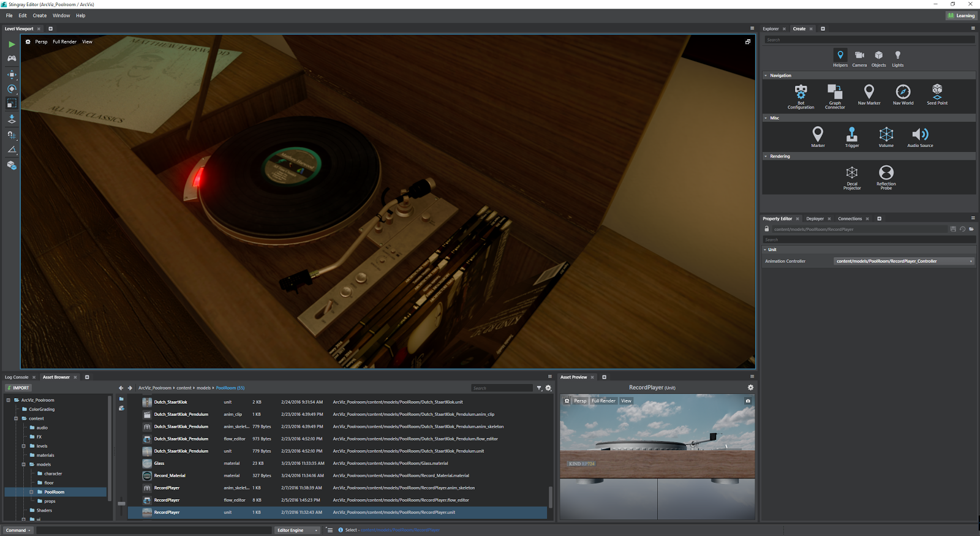Click the View button in Asset Preview
Viewport: 980px width, 536px height.
point(626,401)
